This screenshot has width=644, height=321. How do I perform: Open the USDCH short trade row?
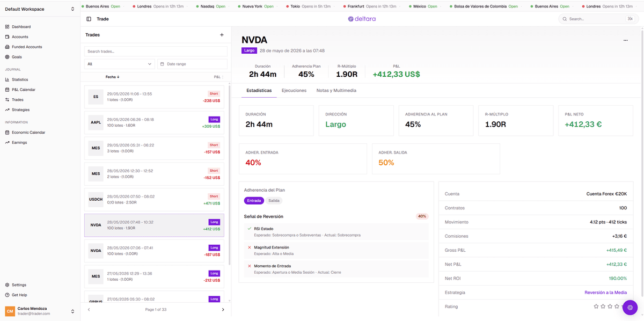(153, 200)
